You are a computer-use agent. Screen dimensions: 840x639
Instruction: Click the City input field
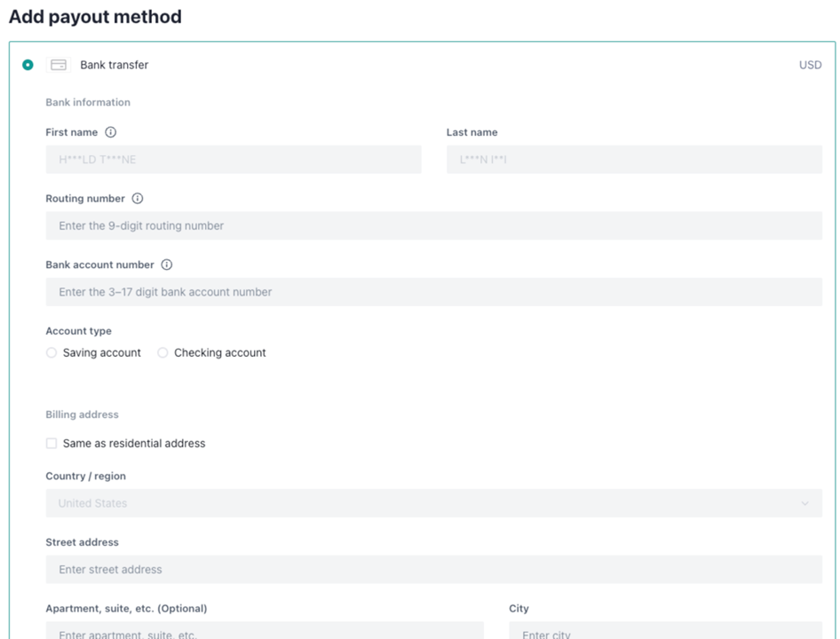pos(665,632)
